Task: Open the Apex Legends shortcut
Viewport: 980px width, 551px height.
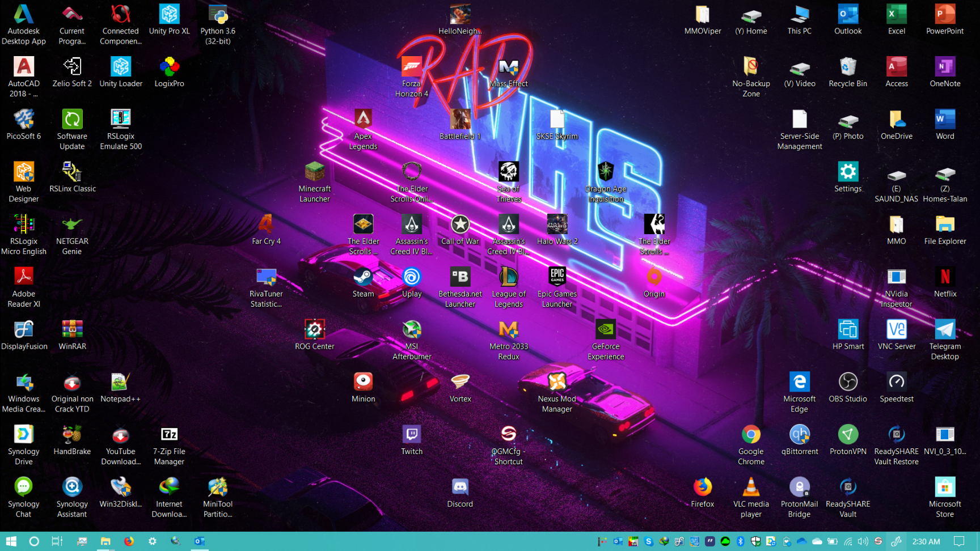Action: tap(363, 130)
